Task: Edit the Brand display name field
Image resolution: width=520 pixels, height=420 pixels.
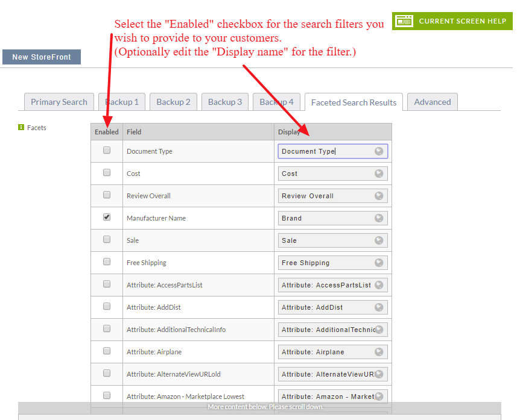Action: tap(332, 218)
